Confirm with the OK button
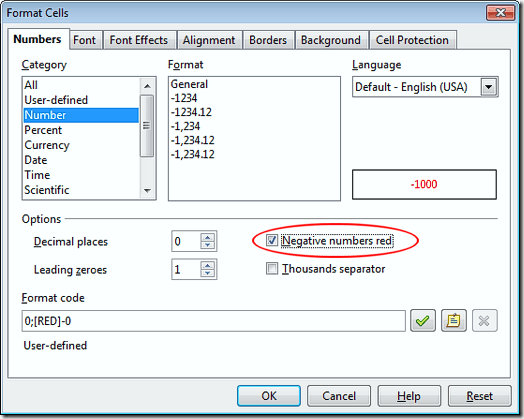Image resolution: width=524 pixels, height=419 pixels. pyautogui.click(x=269, y=396)
